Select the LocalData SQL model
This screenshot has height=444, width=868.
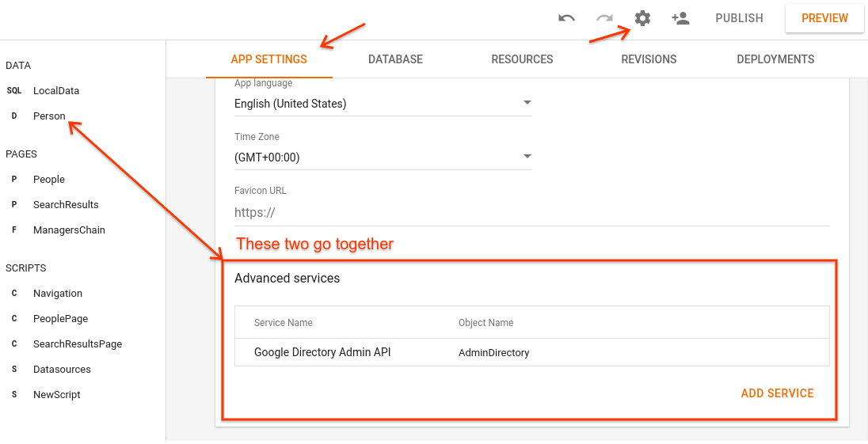(56, 91)
